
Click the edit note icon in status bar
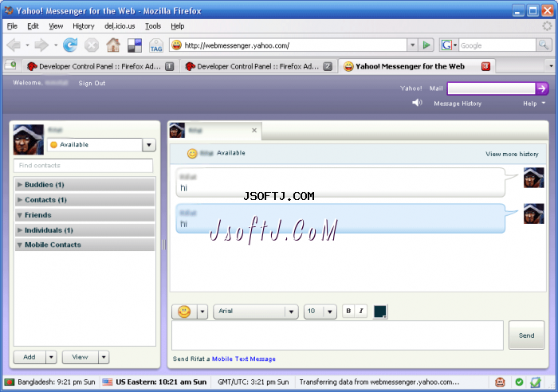point(536,382)
